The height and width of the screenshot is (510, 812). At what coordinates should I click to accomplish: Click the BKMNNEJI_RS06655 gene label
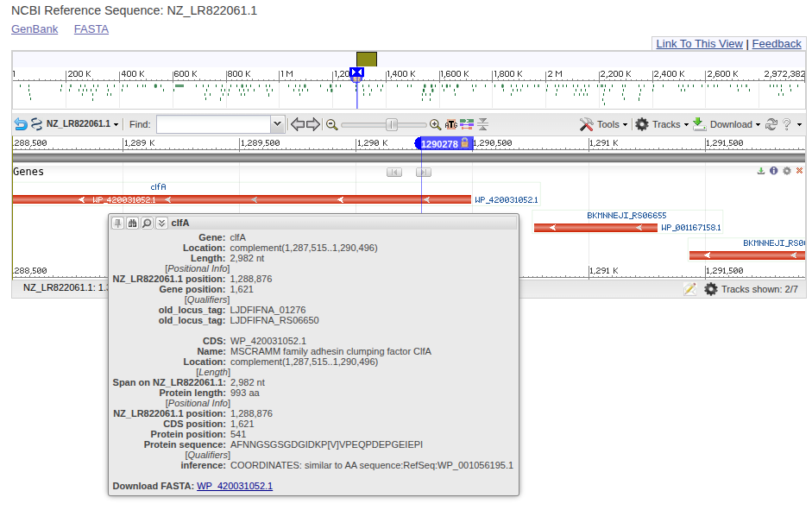(626, 216)
